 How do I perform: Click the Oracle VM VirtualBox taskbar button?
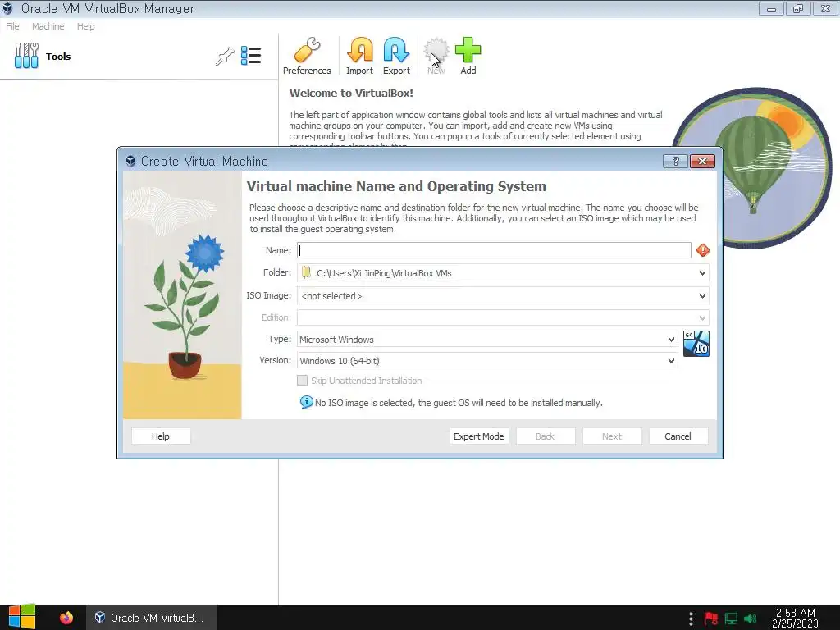(x=152, y=618)
